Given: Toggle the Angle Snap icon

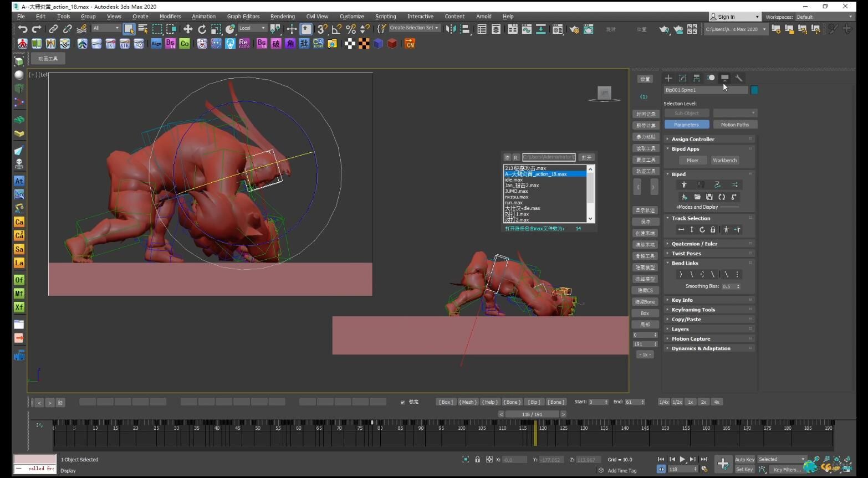Looking at the screenshot, I should (336, 29).
